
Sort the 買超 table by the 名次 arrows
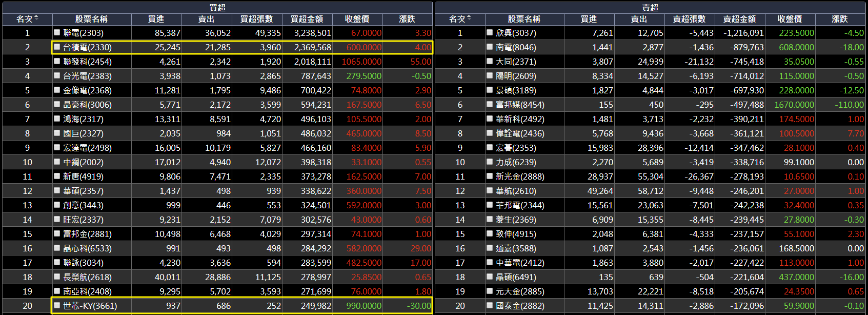(36, 18)
